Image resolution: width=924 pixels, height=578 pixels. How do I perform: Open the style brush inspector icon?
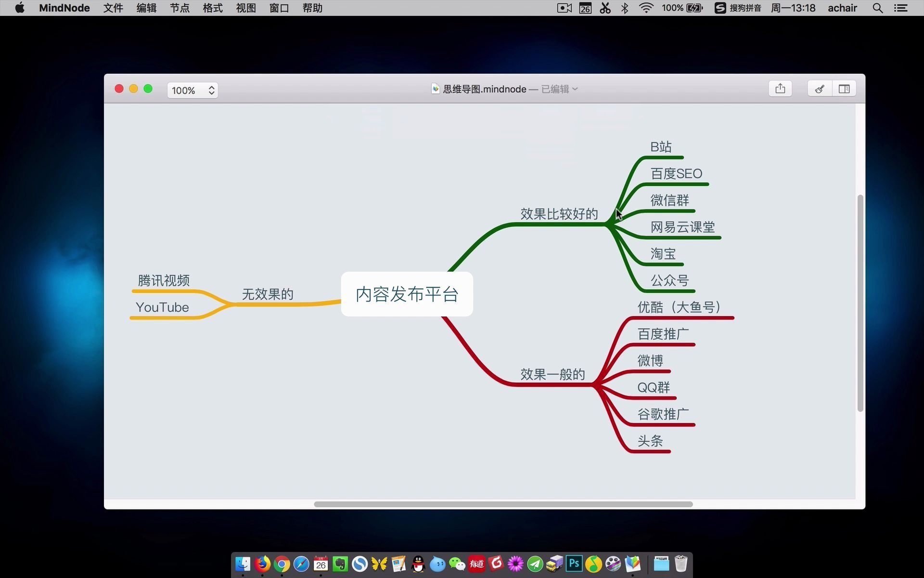[820, 89]
